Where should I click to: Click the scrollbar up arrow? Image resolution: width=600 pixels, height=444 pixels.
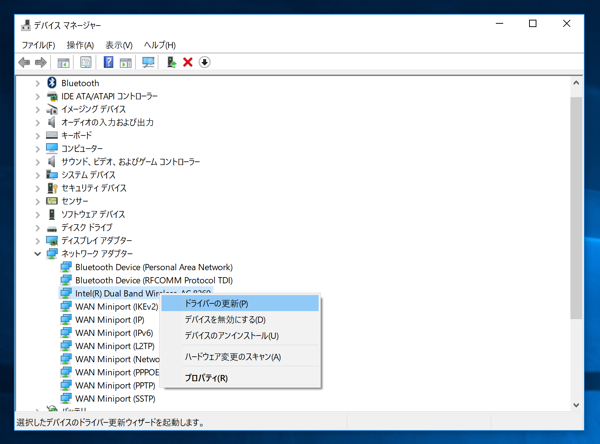(576, 83)
